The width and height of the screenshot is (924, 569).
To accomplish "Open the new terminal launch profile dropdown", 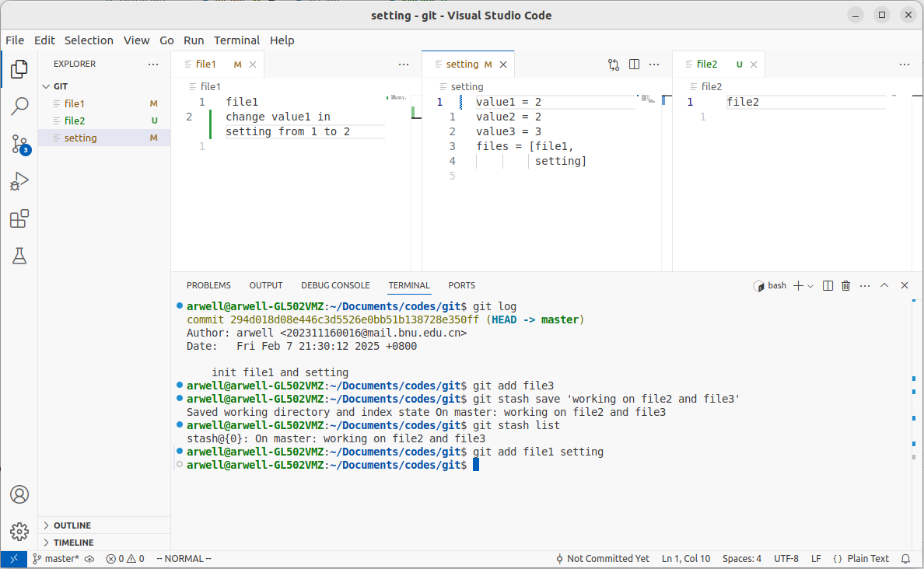I will click(810, 286).
